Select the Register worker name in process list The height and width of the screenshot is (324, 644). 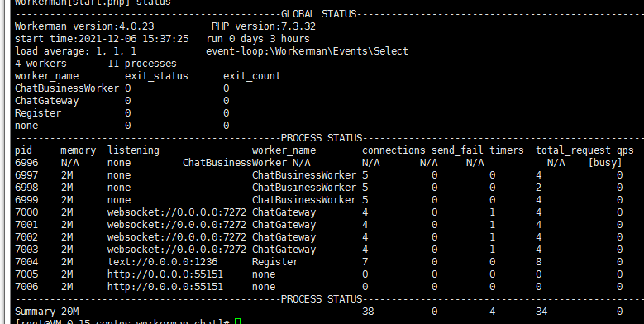pos(275,262)
